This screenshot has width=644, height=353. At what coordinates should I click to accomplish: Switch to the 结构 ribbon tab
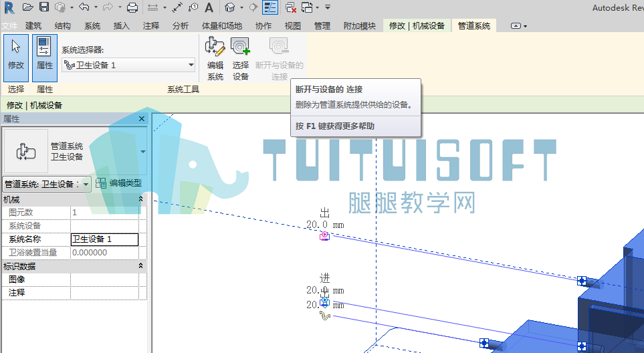62,26
